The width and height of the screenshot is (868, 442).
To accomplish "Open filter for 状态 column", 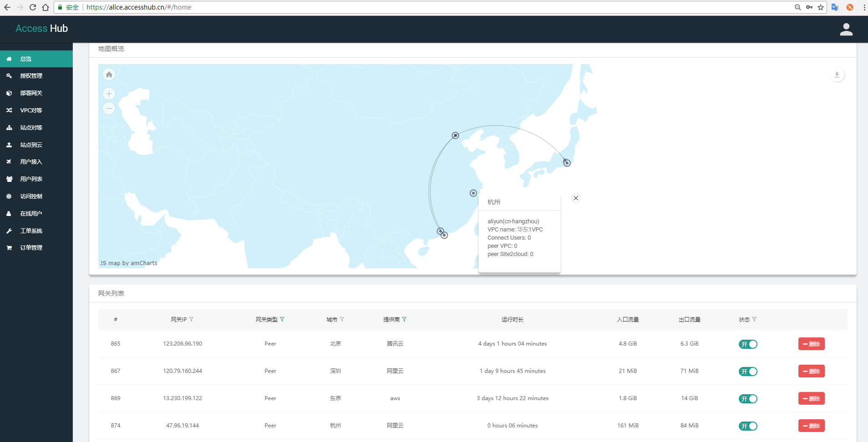I will pos(754,319).
